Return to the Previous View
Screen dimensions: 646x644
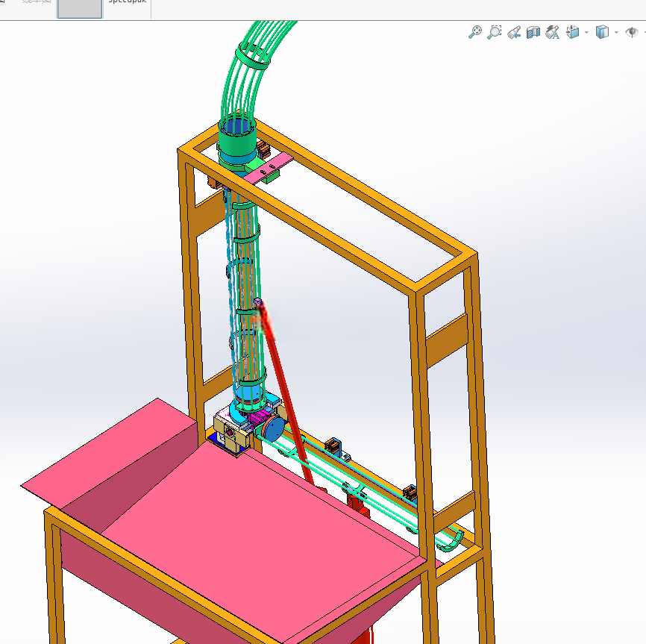(x=514, y=32)
